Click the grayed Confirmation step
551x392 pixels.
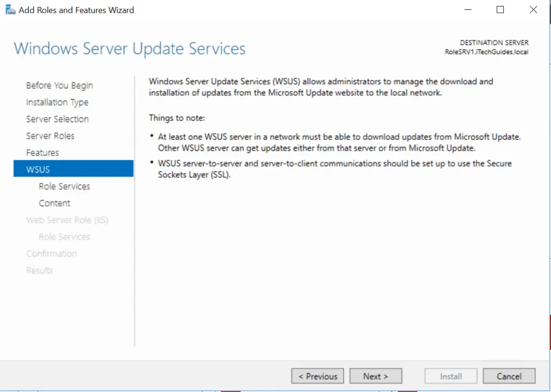(52, 253)
